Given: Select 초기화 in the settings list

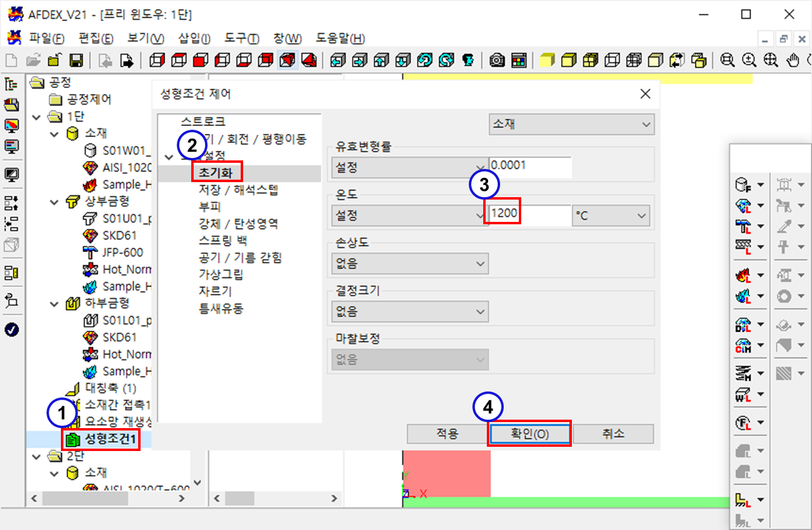Looking at the screenshot, I should (x=217, y=172).
